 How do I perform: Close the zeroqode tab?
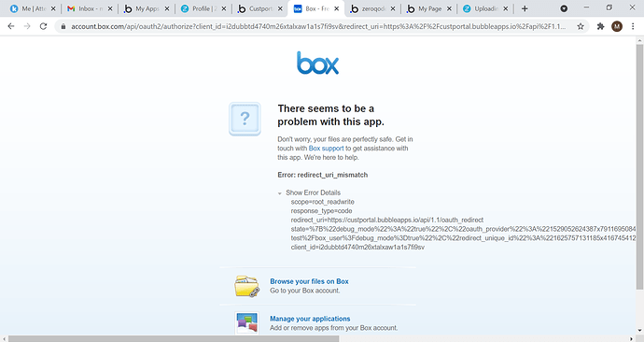pyautogui.click(x=393, y=8)
